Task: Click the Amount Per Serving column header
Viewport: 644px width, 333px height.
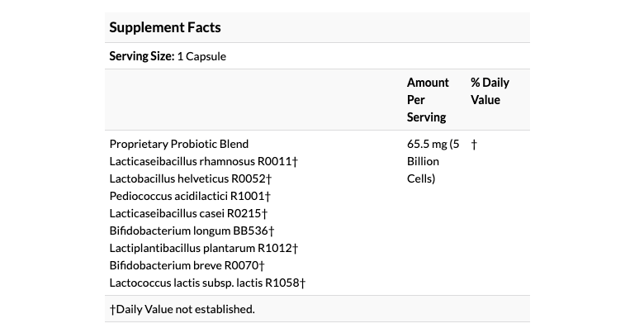Action: [428, 99]
